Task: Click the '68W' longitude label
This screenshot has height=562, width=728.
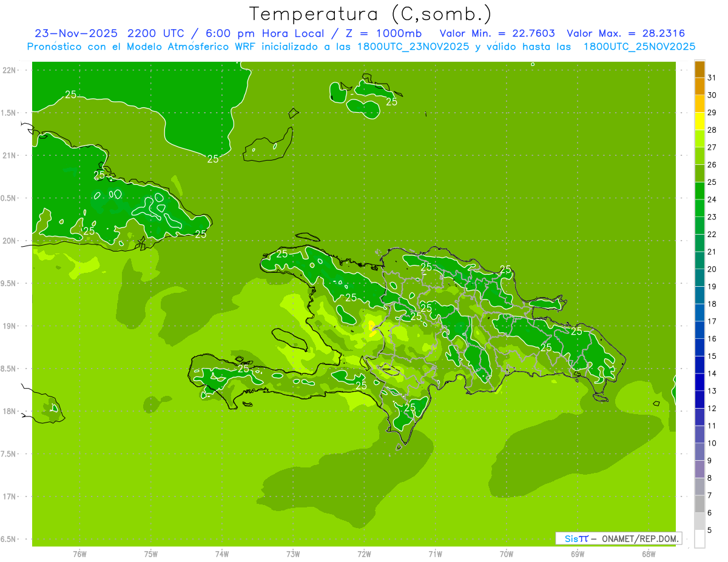Action: pos(649,554)
